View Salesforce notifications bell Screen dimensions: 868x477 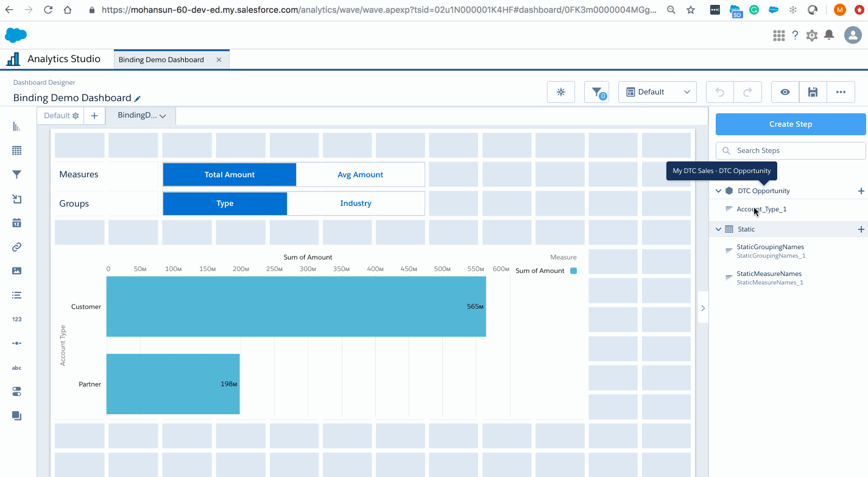[x=829, y=35]
